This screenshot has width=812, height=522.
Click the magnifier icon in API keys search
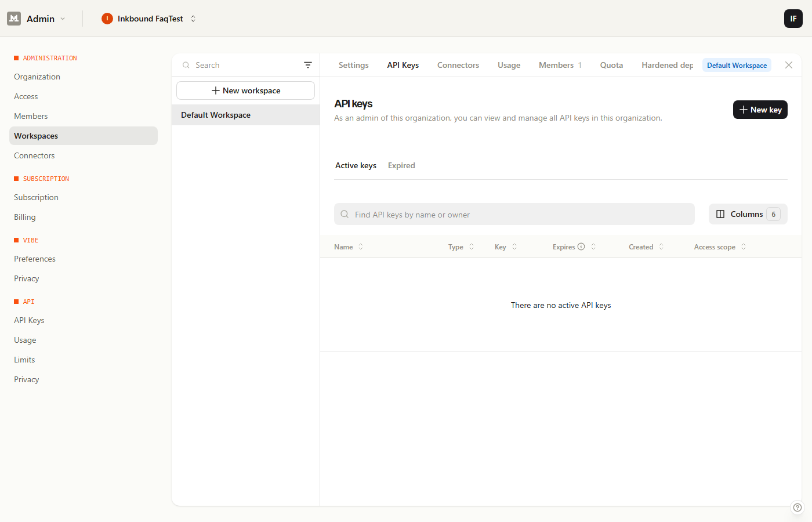click(x=345, y=214)
